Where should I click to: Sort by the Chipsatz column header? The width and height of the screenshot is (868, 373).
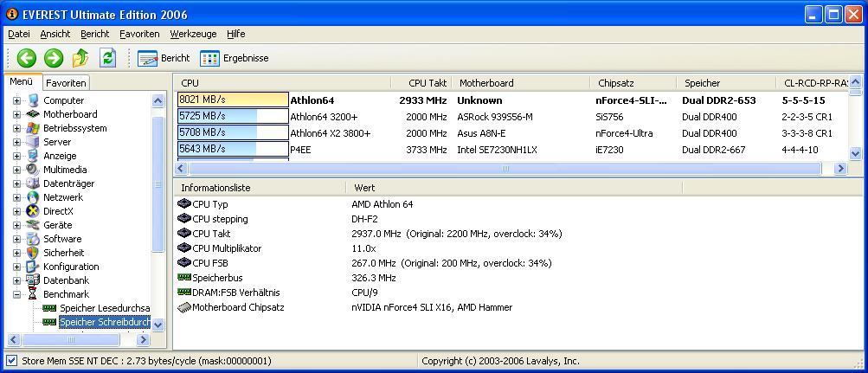633,83
